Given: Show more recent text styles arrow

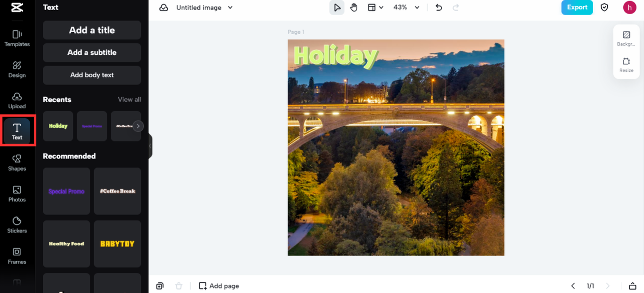Looking at the screenshot, I should point(138,126).
